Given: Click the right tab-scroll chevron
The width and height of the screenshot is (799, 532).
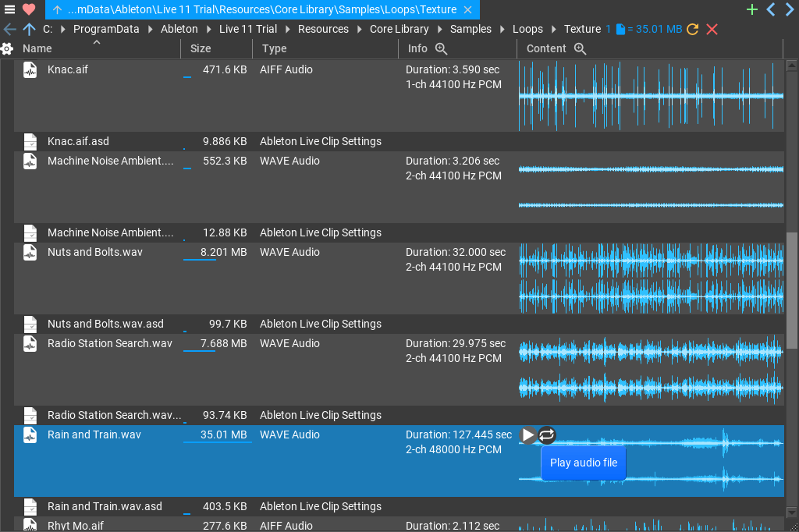Looking at the screenshot, I should click(788, 9).
